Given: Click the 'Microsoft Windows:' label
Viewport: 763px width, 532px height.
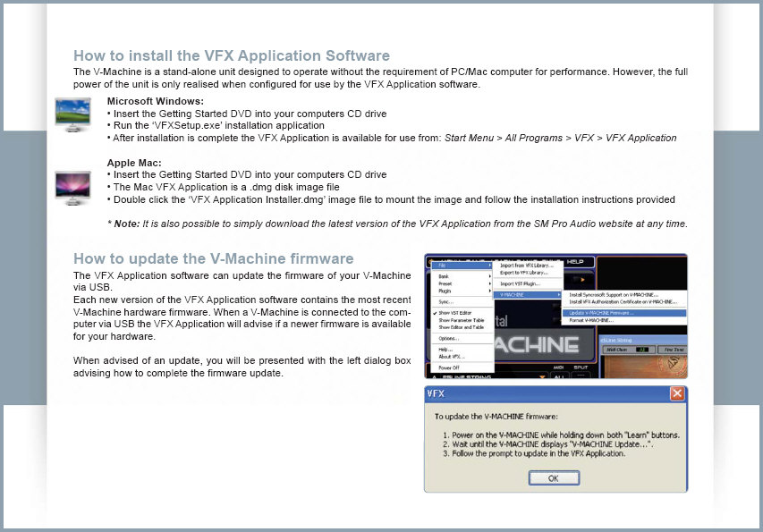Looking at the screenshot, I should click(156, 101).
